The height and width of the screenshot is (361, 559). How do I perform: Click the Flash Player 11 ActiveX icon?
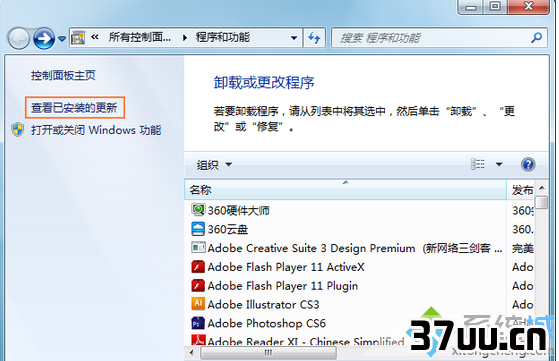click(198, 267)
